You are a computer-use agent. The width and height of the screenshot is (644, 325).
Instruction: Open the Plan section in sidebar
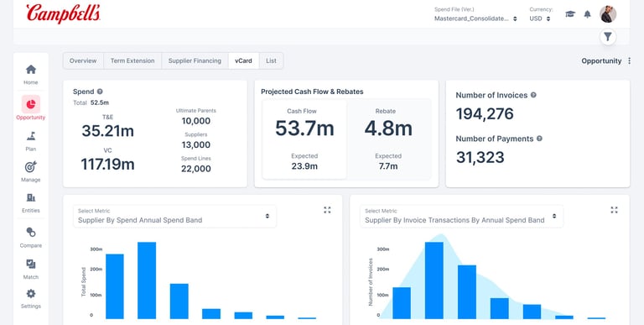point(31,136)
